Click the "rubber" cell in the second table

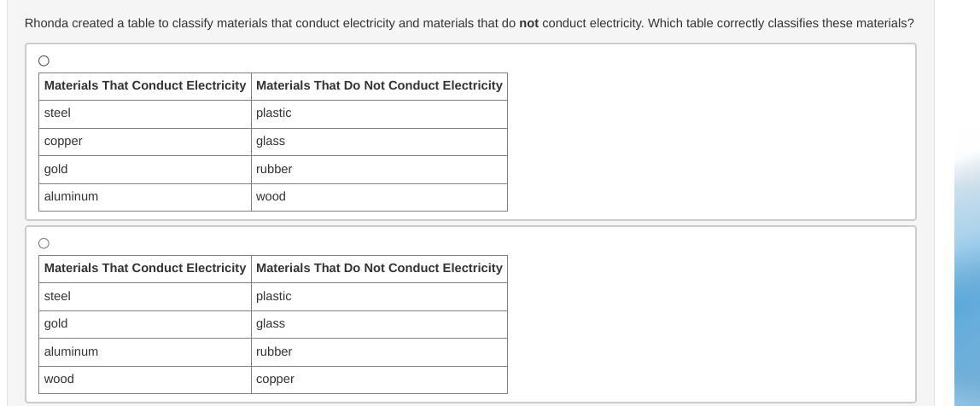point(379,352)
